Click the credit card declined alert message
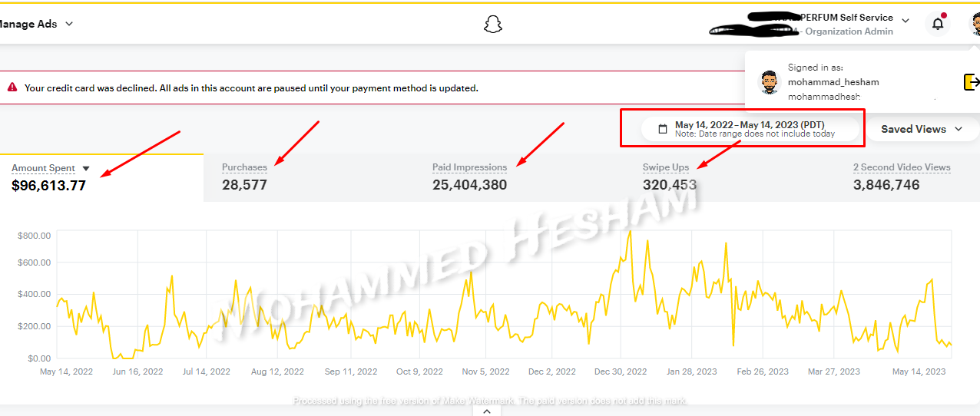Screen dimensions: 980x416 (251, 88)
